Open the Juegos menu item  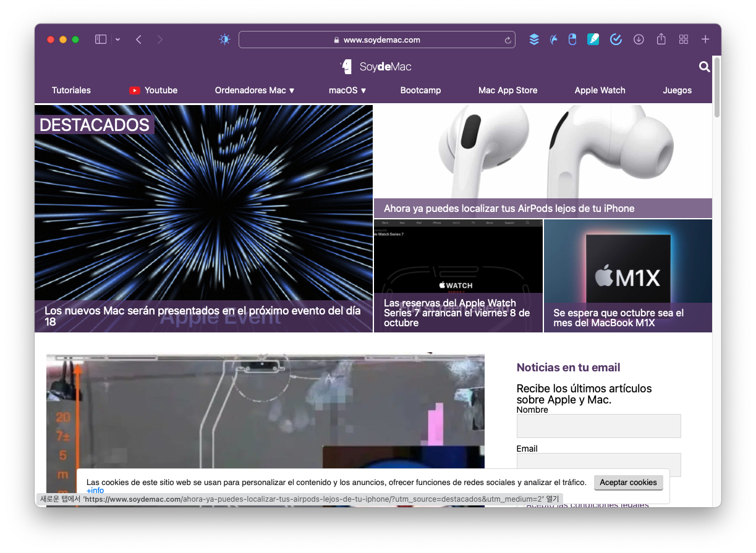[677, 90]
